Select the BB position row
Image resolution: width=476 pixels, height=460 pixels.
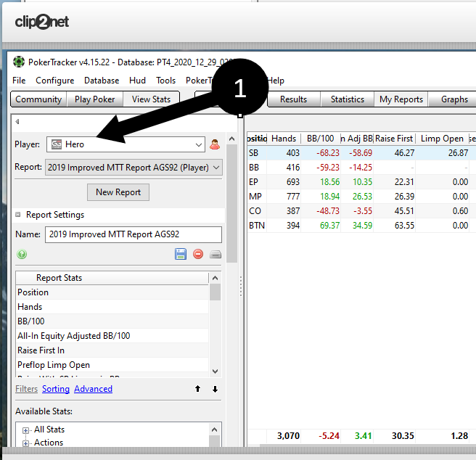coord(361,168)
